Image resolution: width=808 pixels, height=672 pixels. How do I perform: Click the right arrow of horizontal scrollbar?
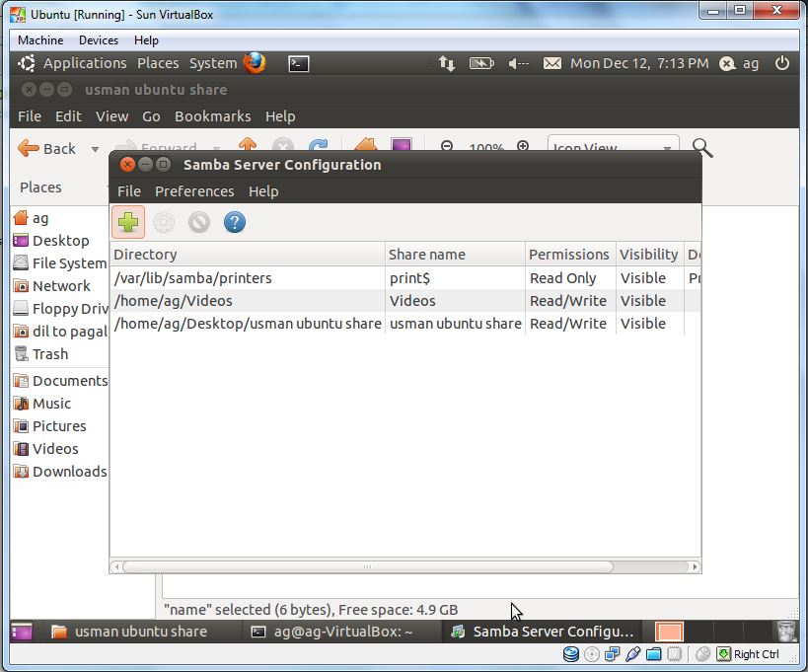695,566
